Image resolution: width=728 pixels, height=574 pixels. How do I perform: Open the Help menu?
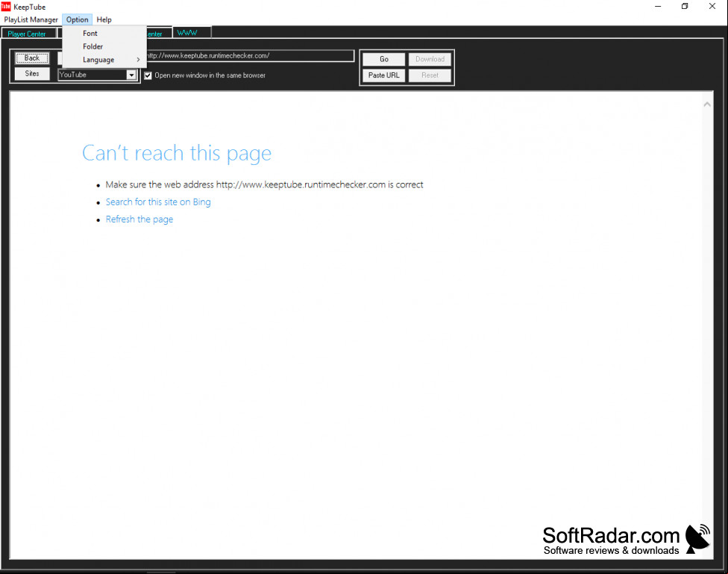click(104, 19)
